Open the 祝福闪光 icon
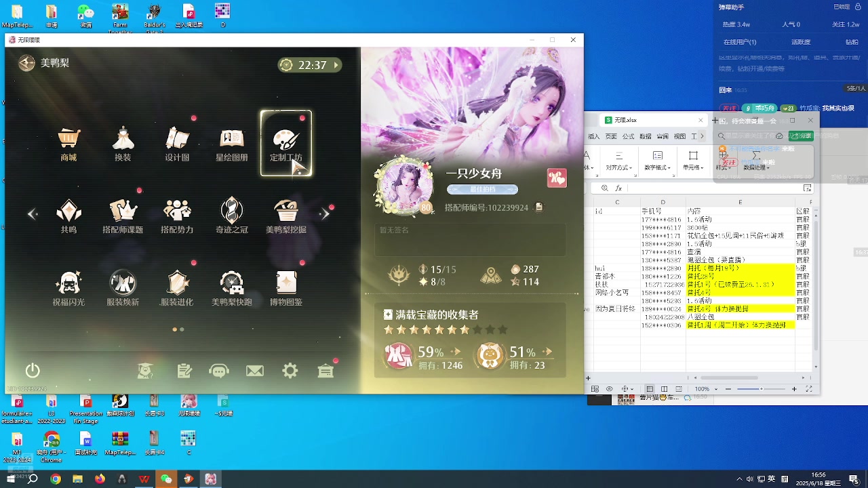The height and width of the screenshot is (488, 868). (68, 289)
